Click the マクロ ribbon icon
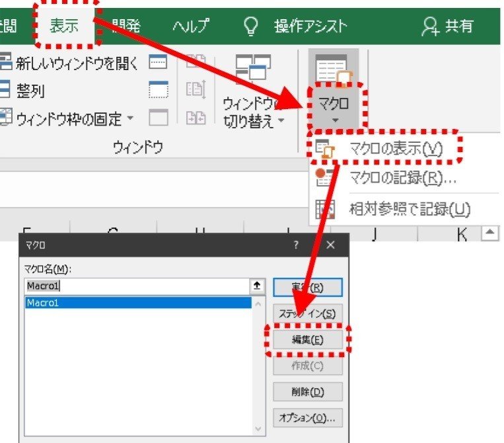 coord(334,69)
